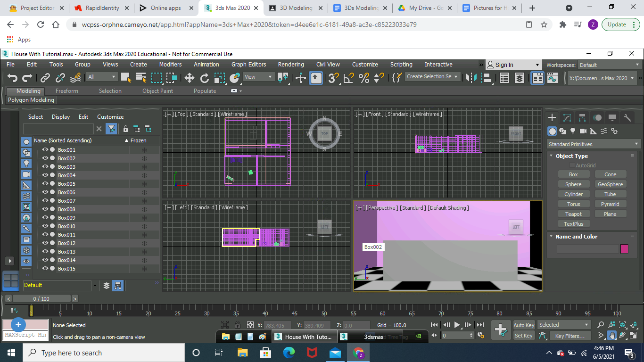Image resolution: width=644 pixels, height=362 pixels.
Task: Open the Layer Explorer toolbar icon
Action: pyautogui.click(x=519, y=78)
